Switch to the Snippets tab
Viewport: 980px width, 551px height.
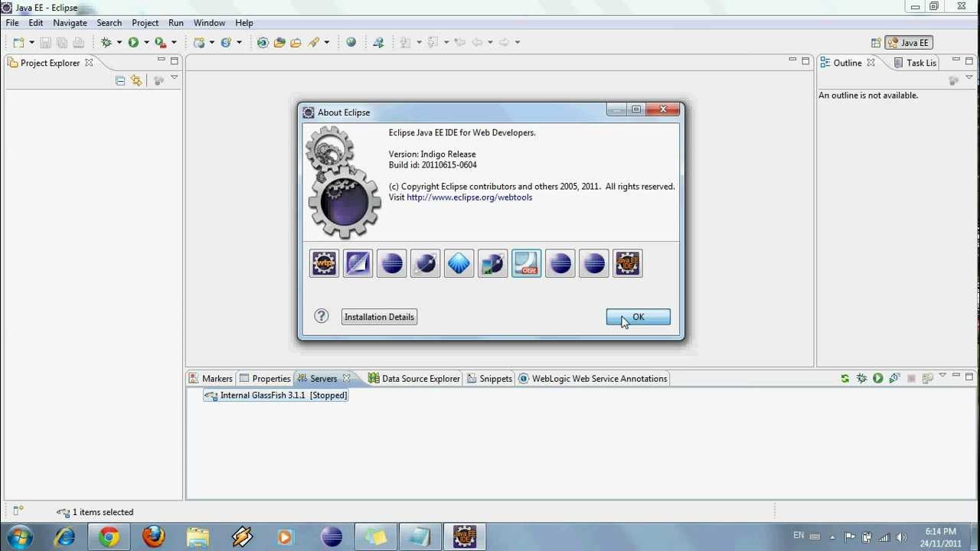(489, 379)
